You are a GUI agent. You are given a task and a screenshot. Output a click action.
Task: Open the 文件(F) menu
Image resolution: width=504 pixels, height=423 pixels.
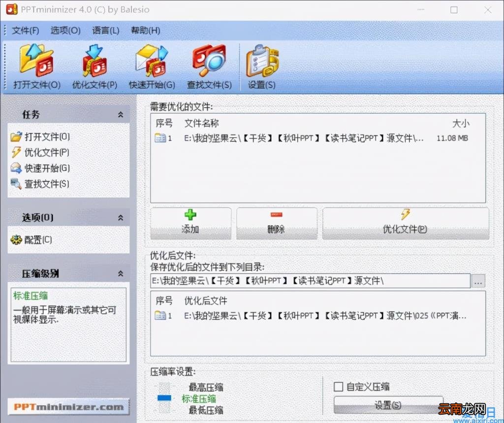click(x=26, y=30)
